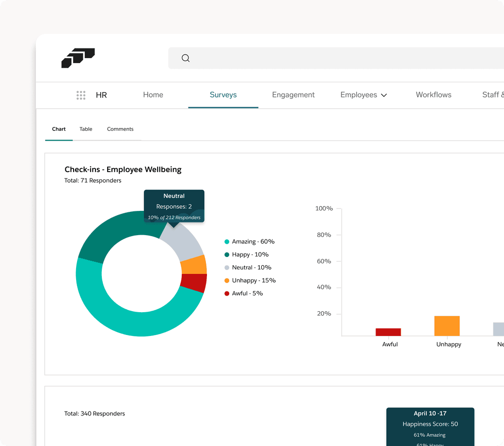Click the Happy - 10% legend label
Viewport: 504px width, 446px height.
coord(251,255)
